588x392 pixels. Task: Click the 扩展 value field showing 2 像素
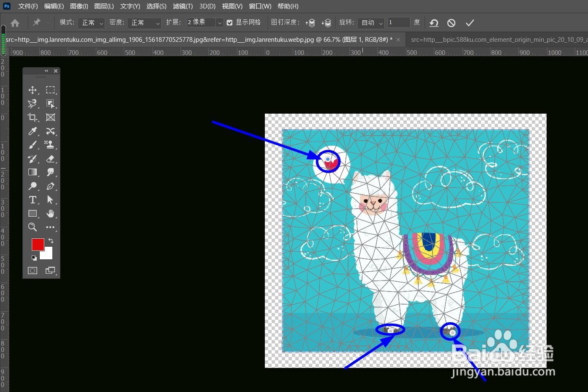(x=200, y=22)
